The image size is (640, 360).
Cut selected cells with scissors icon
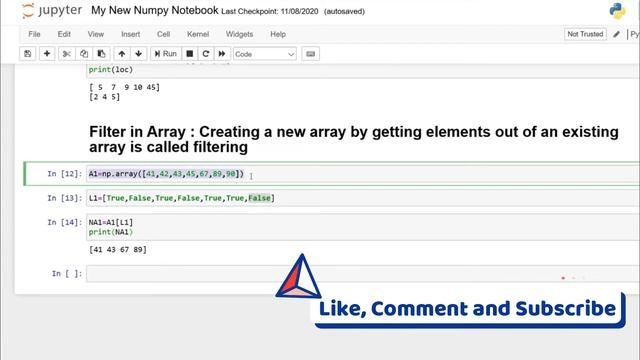pyautogui.click(x=67, y=53)
